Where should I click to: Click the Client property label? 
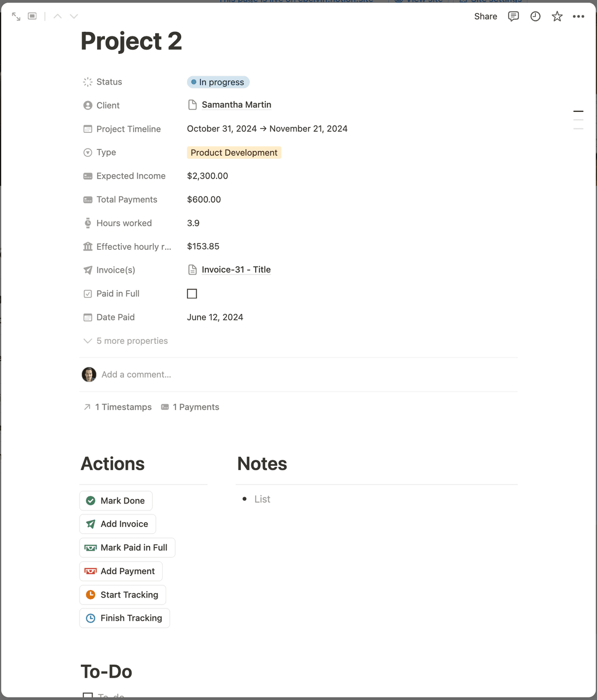108,105
